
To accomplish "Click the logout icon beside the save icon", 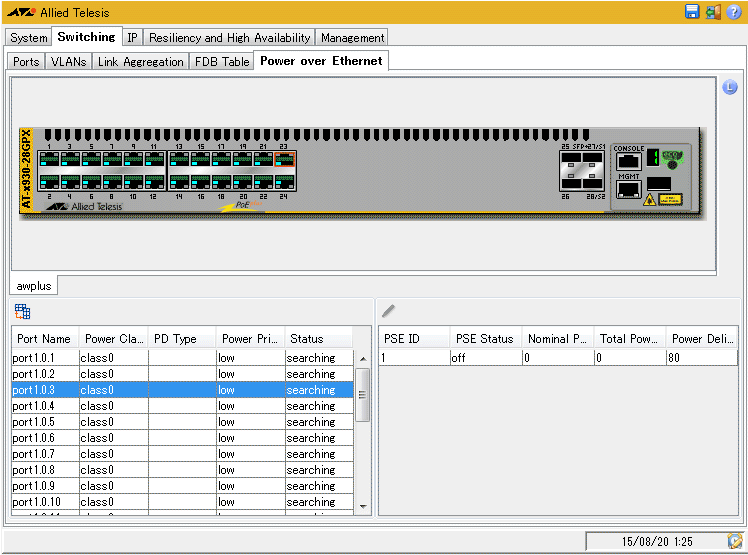I will [x=713, y=12].
